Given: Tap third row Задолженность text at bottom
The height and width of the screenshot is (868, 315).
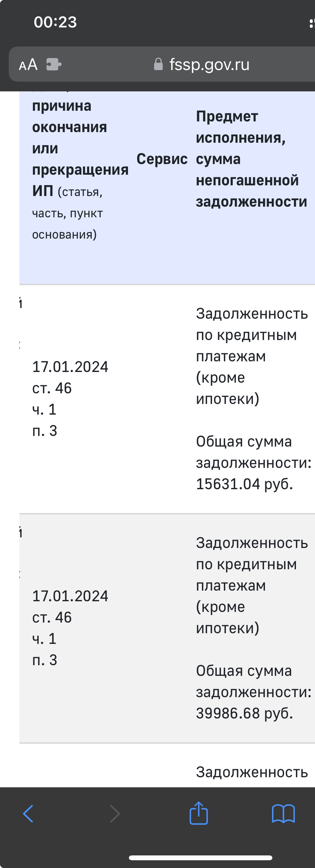Looking at the screenshot, I should click(252, 772).
